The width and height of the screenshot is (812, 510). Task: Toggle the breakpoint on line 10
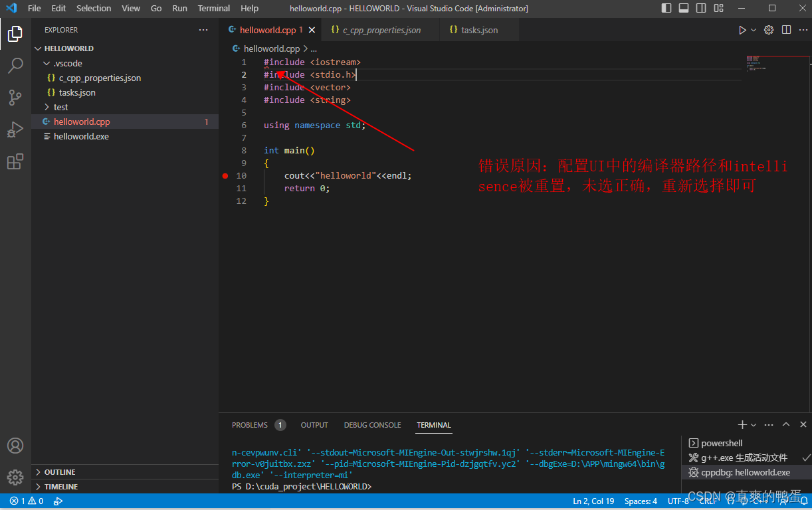225,176
